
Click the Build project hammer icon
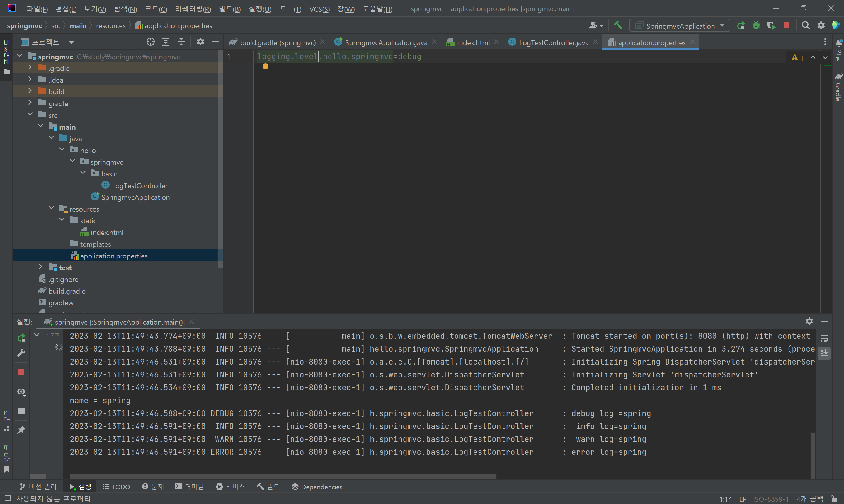click(618, 25)
